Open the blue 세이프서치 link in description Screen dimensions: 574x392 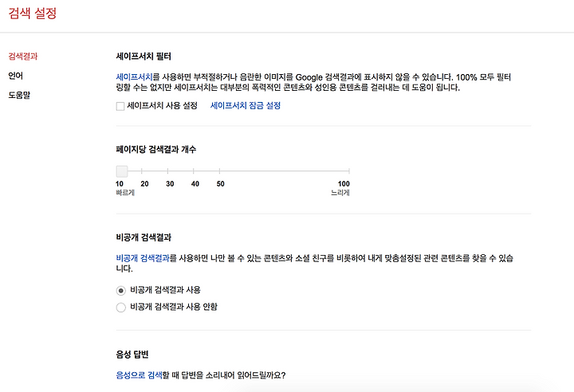134,77
